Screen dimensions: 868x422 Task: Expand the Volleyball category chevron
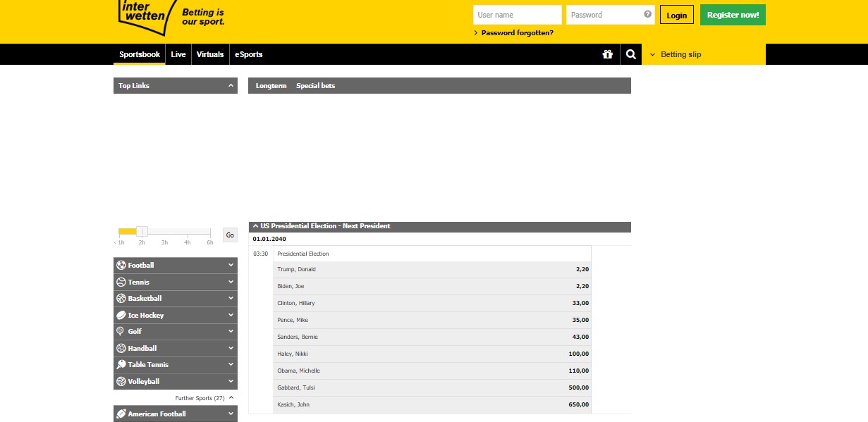[x=231, y=381]
